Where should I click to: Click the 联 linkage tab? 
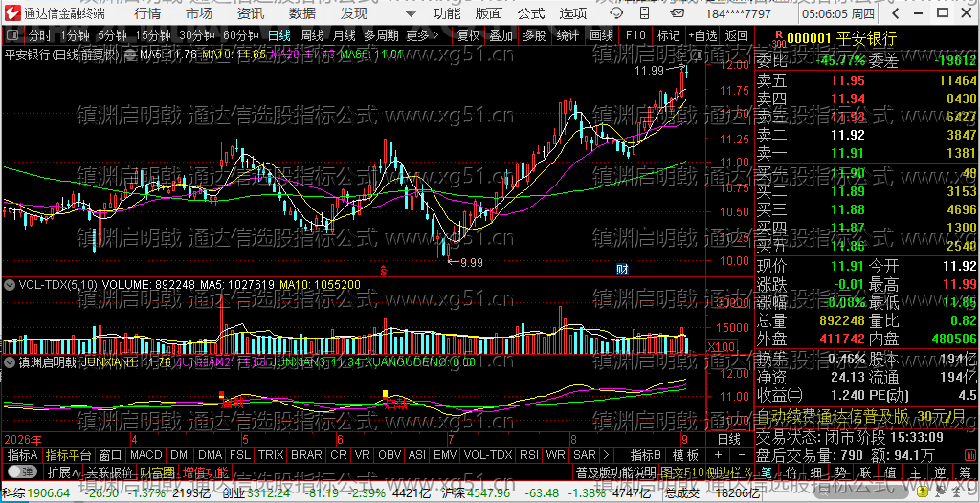click(866, 471)
